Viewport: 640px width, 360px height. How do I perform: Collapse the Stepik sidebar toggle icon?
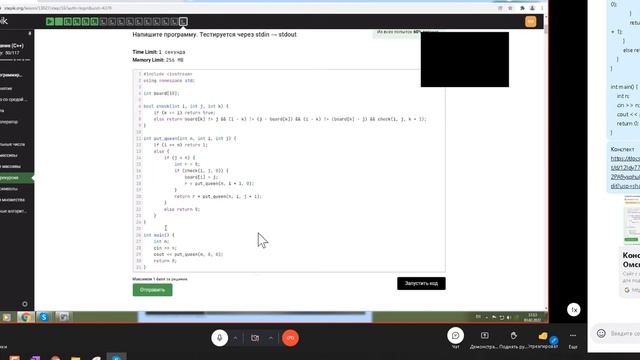click(29, 33)
